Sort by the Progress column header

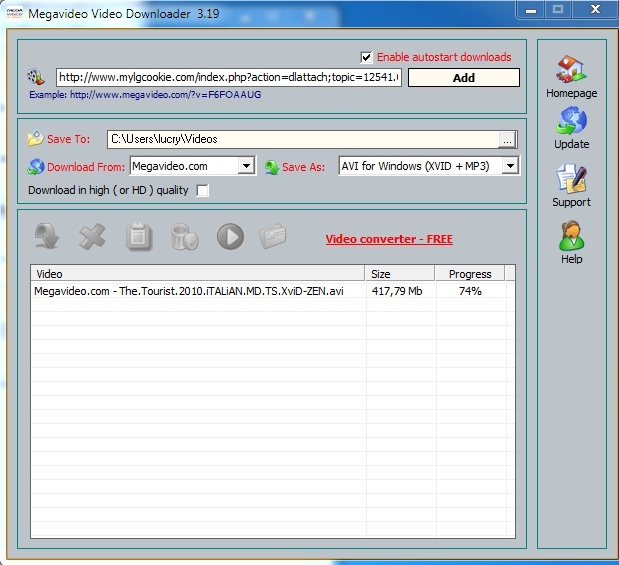point(470,274)
